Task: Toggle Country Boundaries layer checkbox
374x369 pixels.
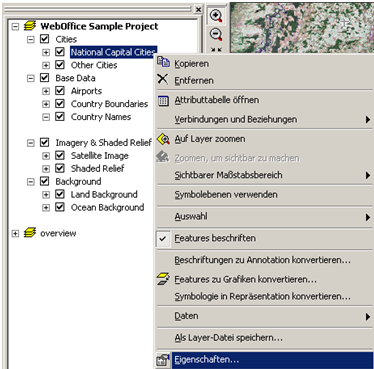Action: coord(60,104)
